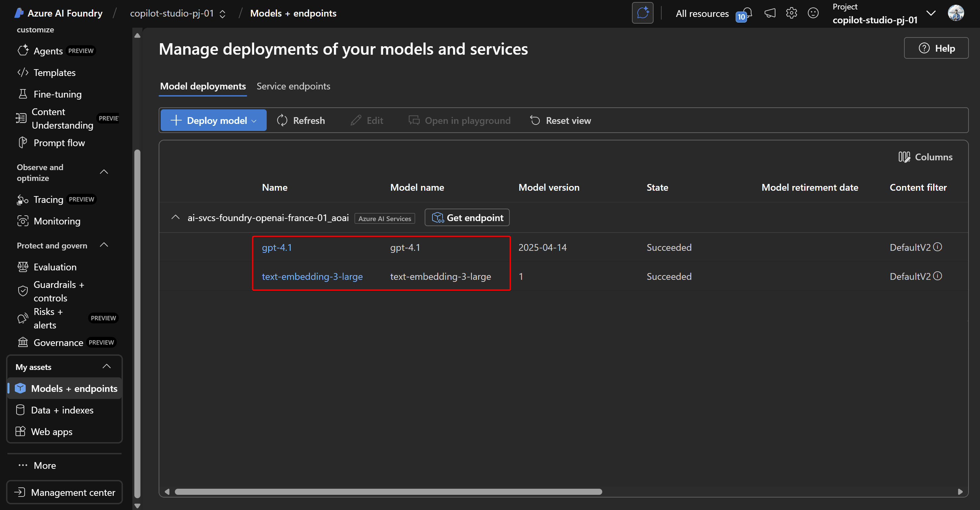Open All resources in header
980x510 pixels.
point(702,14)
